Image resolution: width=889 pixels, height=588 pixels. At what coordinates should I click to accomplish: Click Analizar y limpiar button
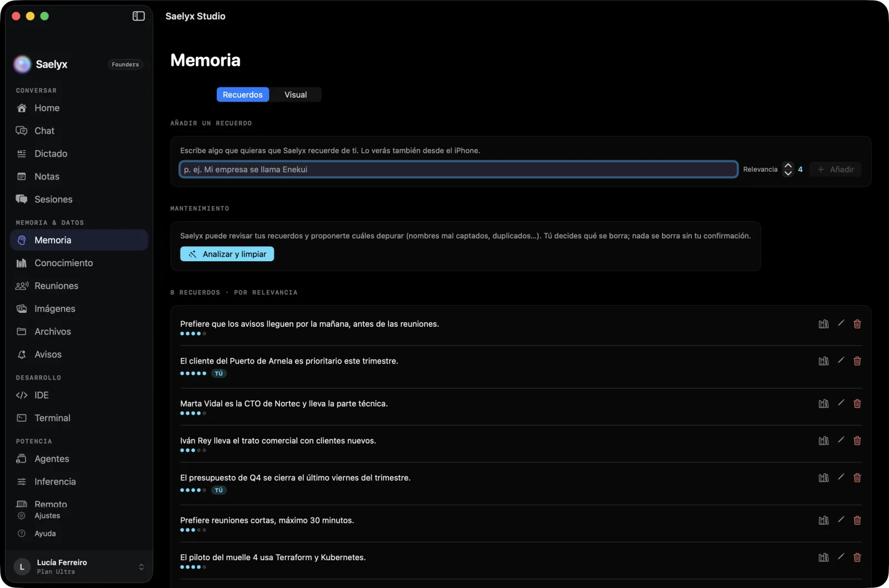point(227,254)
